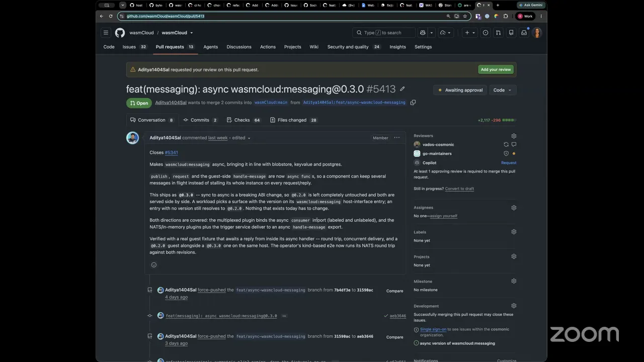Switch to the Files changed tab
The width and height of the screenshot is (644, 362).
pos(293,120)
